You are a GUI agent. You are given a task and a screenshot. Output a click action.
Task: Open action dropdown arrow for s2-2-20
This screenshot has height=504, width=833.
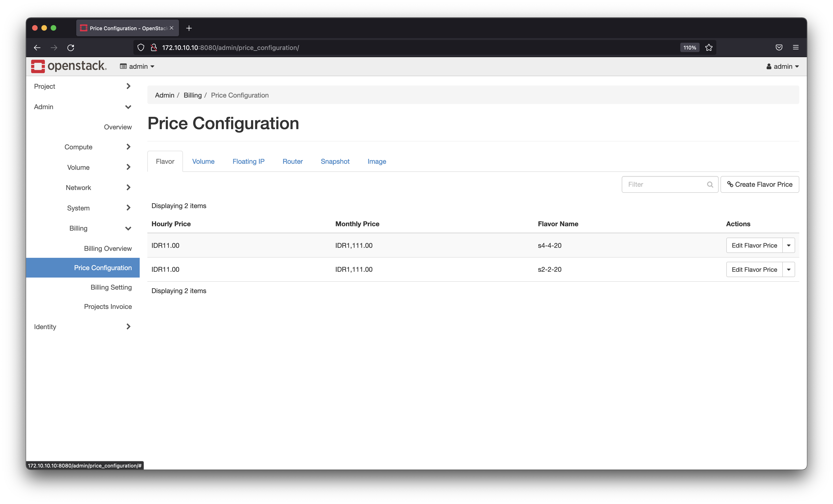[x=789, y=270]
